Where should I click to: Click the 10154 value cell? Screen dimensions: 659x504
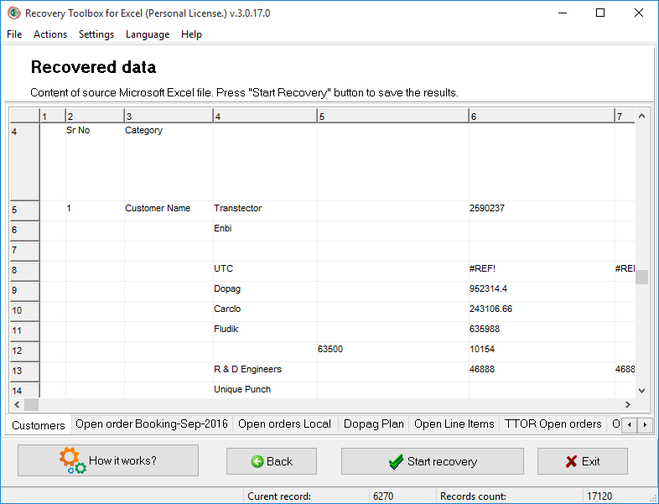542,351
